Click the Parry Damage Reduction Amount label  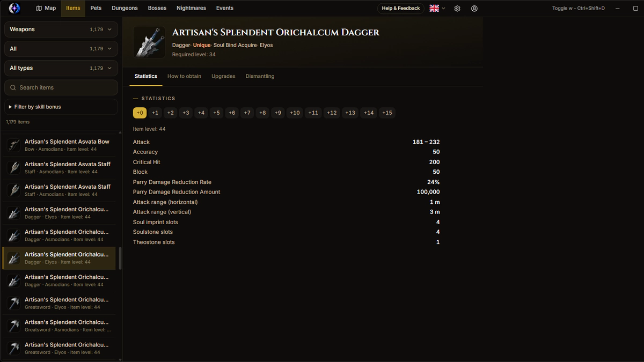[177, 192]
